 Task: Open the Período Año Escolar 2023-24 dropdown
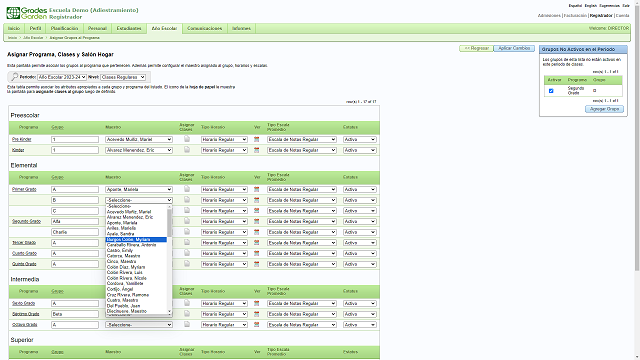coord(62,77)
